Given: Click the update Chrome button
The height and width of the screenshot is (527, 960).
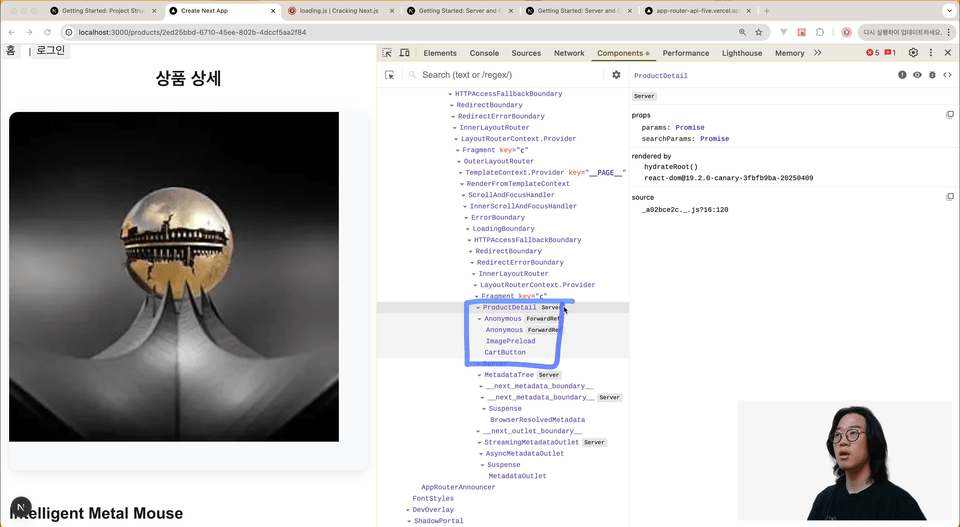Looking at the screenshot, I should coord(903,32).
